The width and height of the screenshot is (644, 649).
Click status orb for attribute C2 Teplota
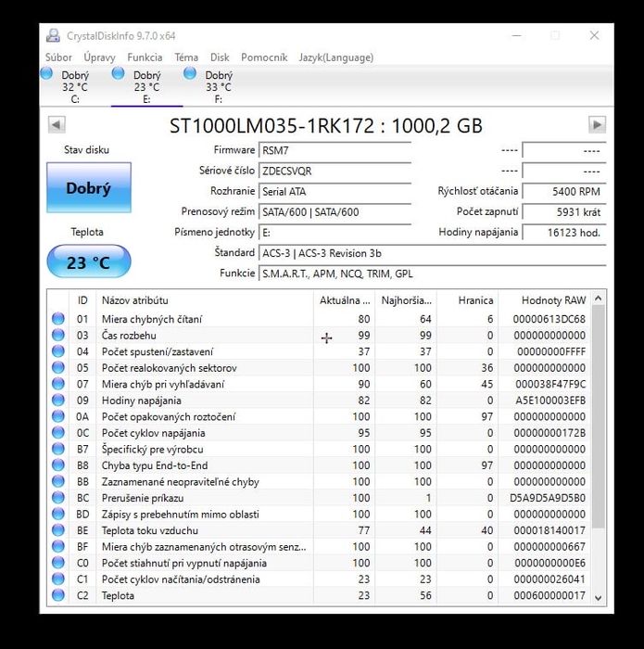[58, 595]
